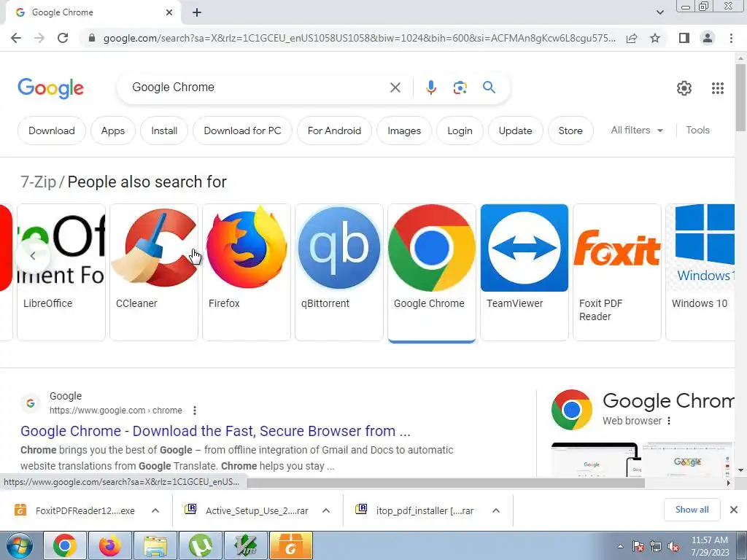The image size is (747, 560).
Task: Click the Chrome logo in the knowledge panel
Action: [572, 410]
